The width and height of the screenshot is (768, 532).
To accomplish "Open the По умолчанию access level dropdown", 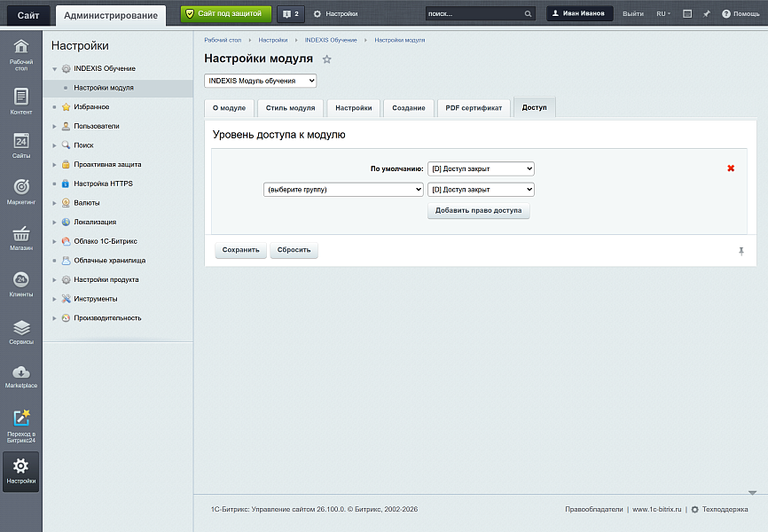I will pyautogui.click(x=481, y=168).
